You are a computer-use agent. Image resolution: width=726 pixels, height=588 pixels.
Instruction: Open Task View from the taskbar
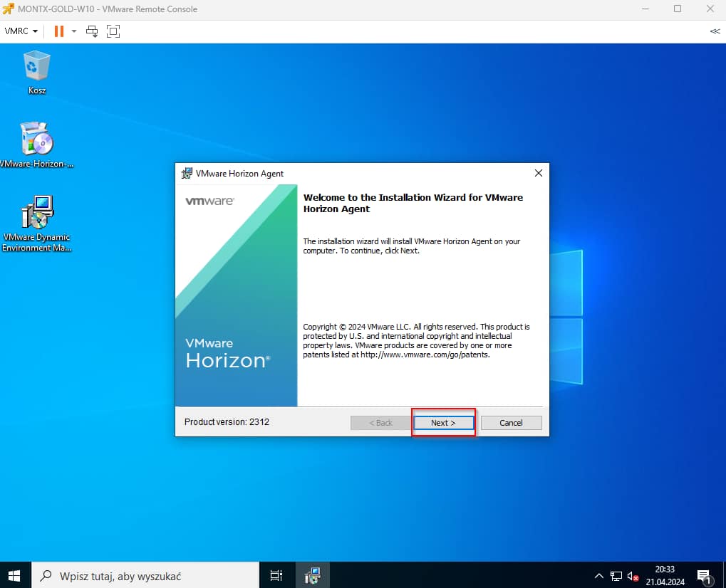[276, 575]
